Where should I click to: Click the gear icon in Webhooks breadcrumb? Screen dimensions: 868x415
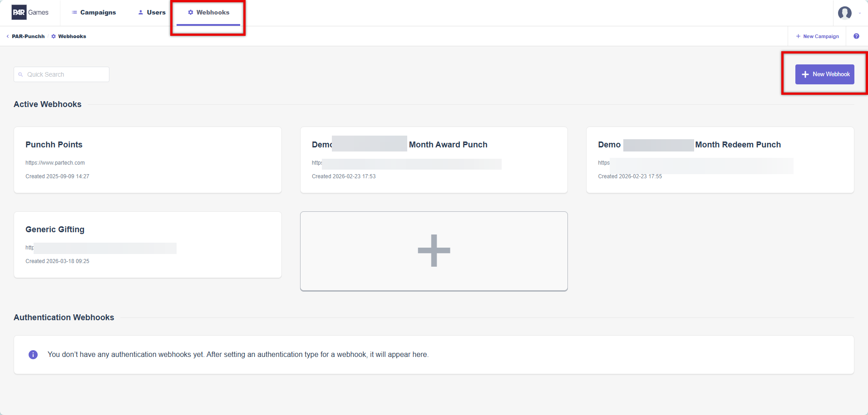point(54,36)
